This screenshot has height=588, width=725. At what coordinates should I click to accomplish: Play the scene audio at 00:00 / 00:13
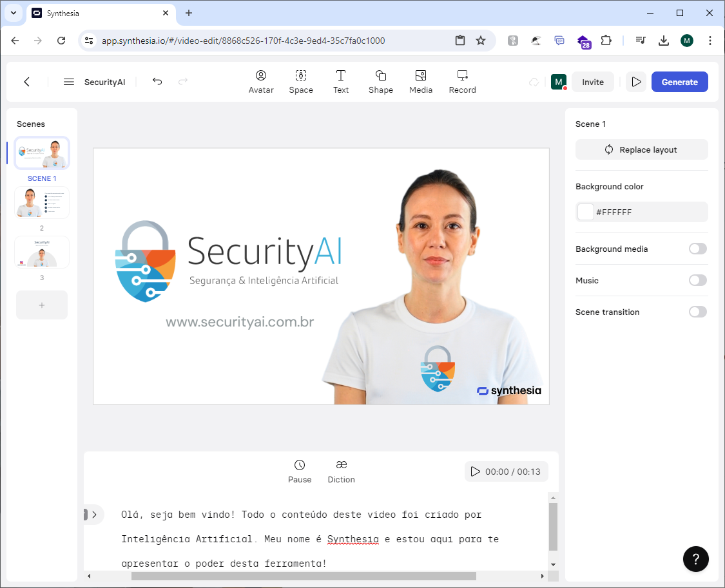[506, 471]
